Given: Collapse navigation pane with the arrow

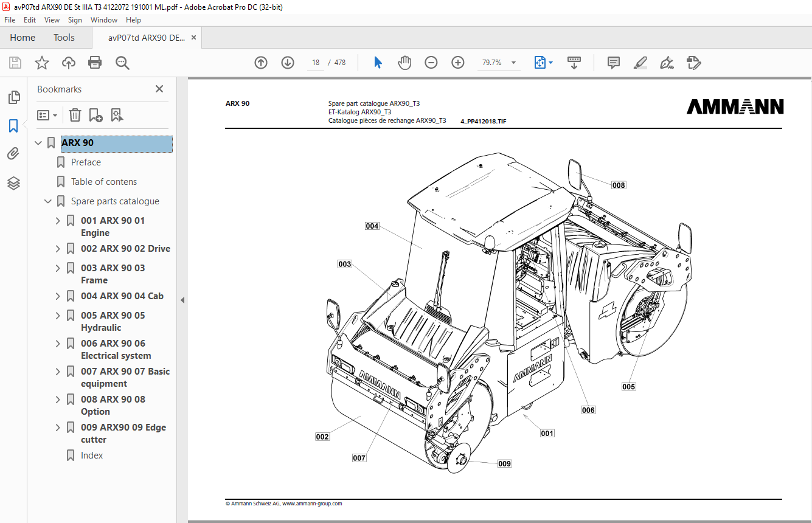Looking at the screenshot, I should (x=182, y=300).
